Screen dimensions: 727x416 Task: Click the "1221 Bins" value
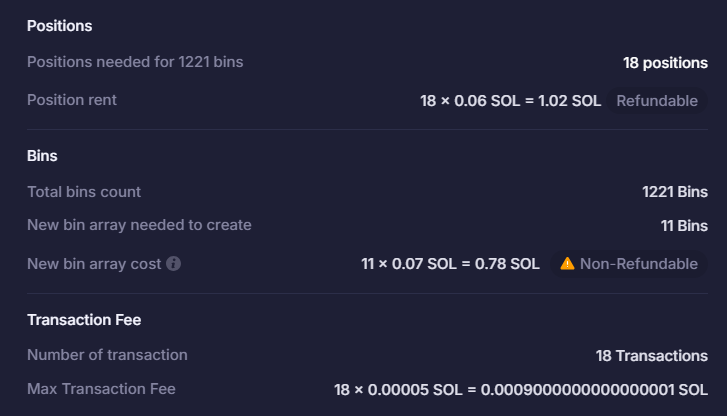coord(675,191)
